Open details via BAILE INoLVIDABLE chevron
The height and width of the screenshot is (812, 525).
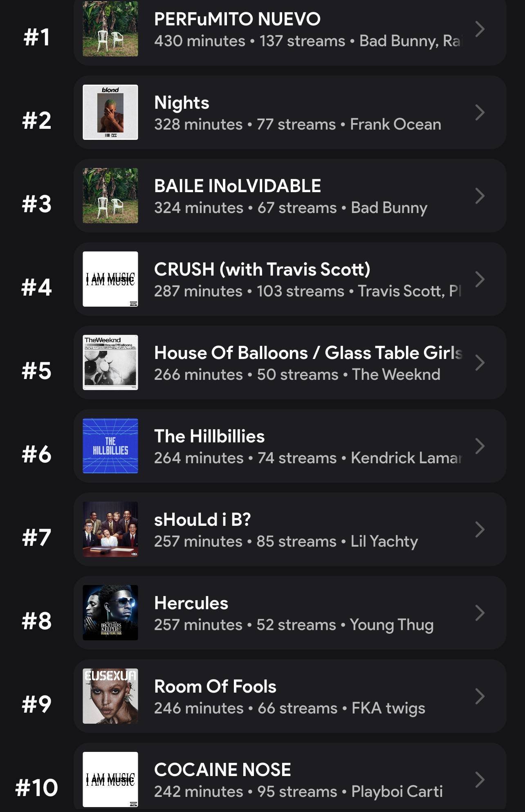[480, 195]
